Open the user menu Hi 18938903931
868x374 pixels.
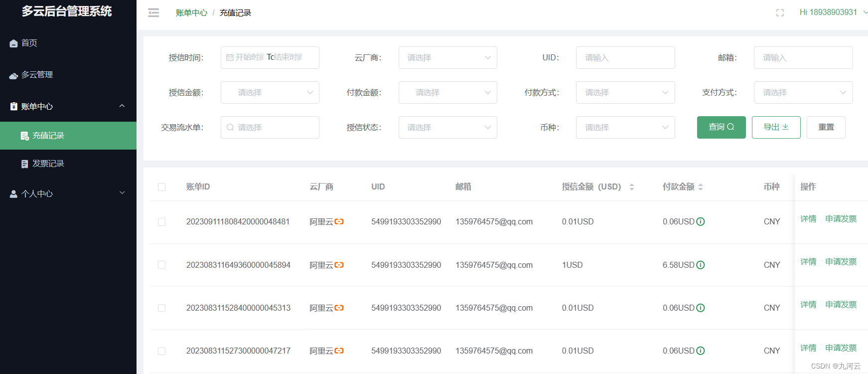click(833, 12)
